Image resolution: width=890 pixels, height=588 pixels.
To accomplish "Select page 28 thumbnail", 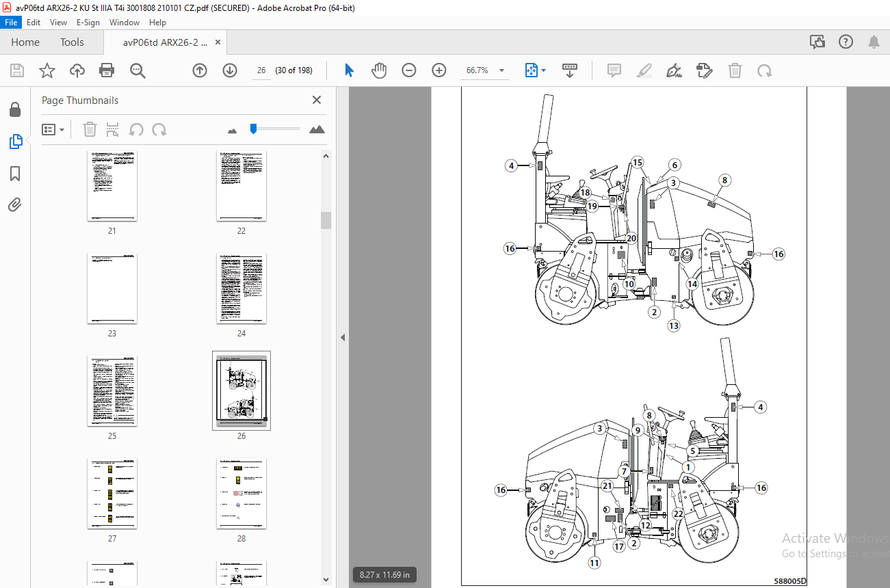I will (241, 494).
